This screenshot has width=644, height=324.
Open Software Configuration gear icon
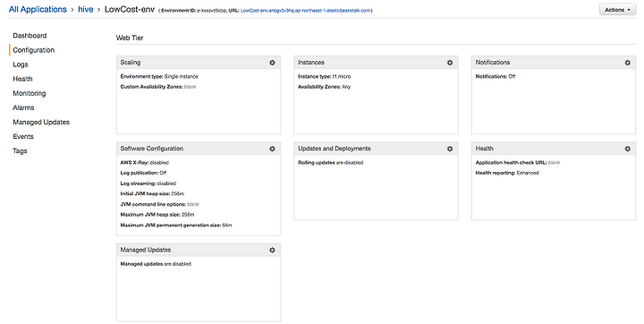[x=272, y=149]
